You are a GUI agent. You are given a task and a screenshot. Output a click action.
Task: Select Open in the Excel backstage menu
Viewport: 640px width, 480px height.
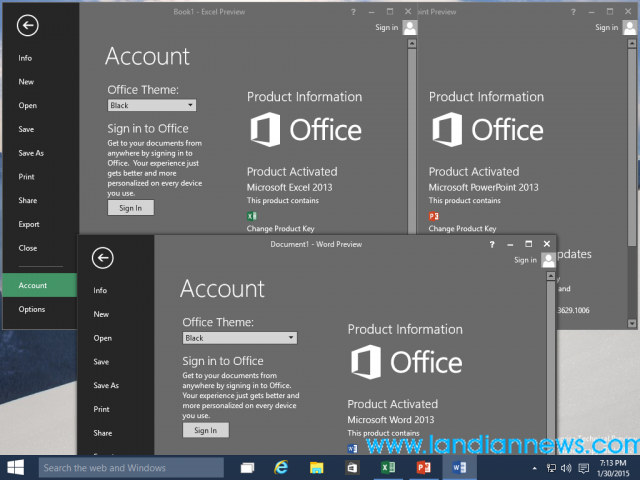[27, 105]
